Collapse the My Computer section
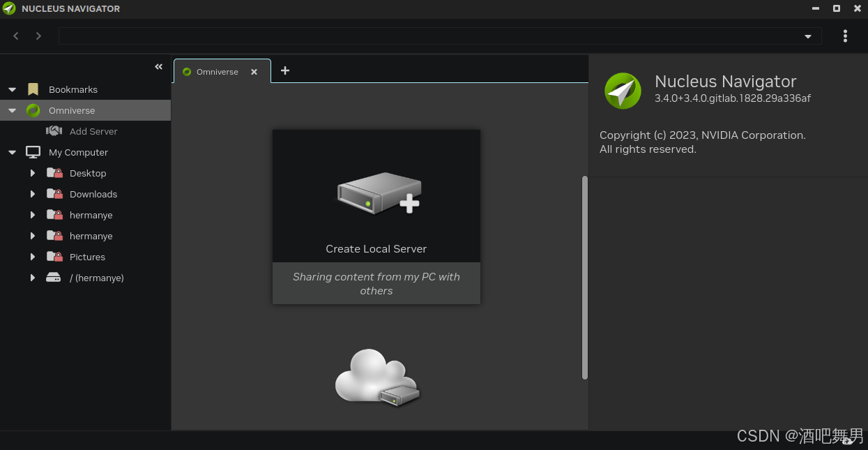Viewport: 868px width, 450px height. [x=12, y=152]
